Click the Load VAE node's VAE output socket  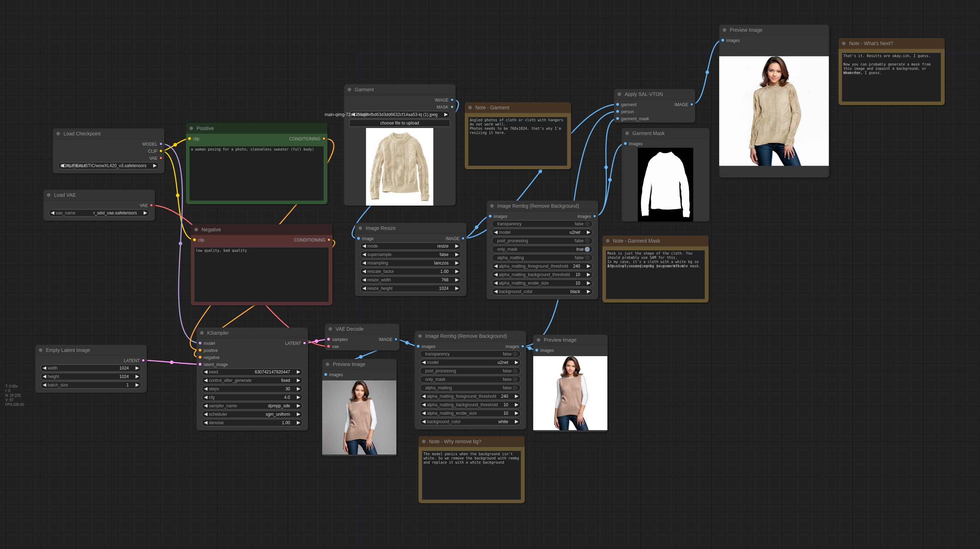coord(151,205)
